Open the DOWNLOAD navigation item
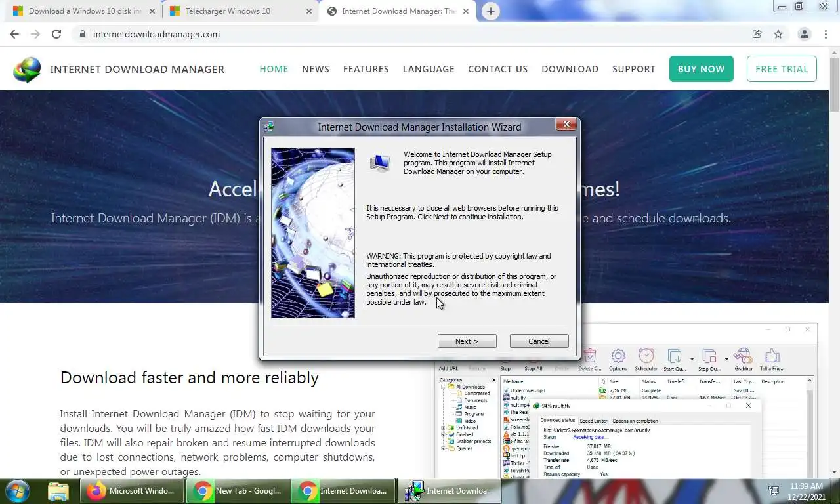This screenshot has width=840, height=504. (x=570, y=69)
